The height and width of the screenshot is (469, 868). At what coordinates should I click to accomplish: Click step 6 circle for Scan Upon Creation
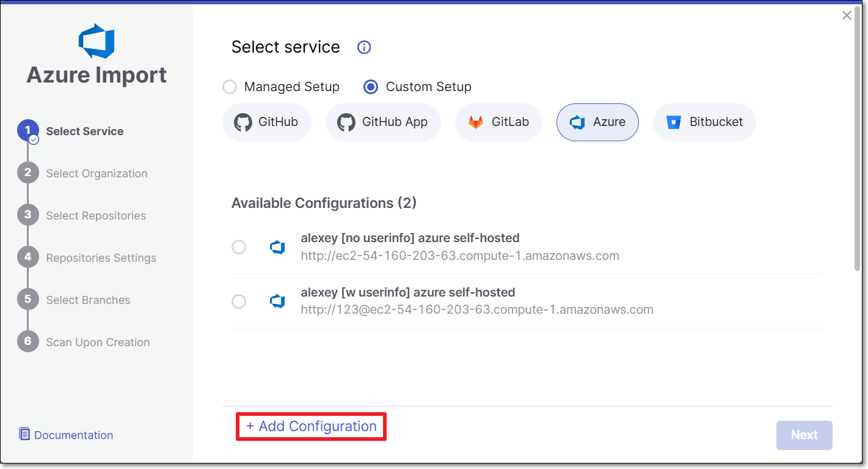[x=27, y=342]
